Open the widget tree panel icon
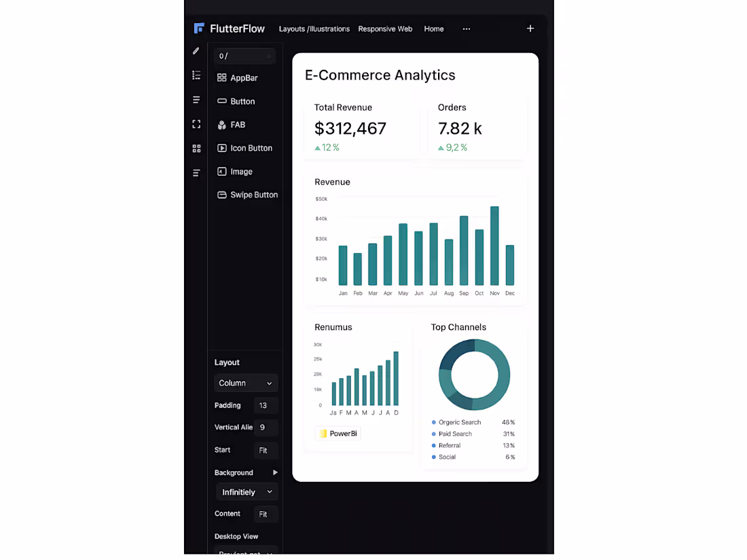 pyautogui.click(x=196, y=75)
